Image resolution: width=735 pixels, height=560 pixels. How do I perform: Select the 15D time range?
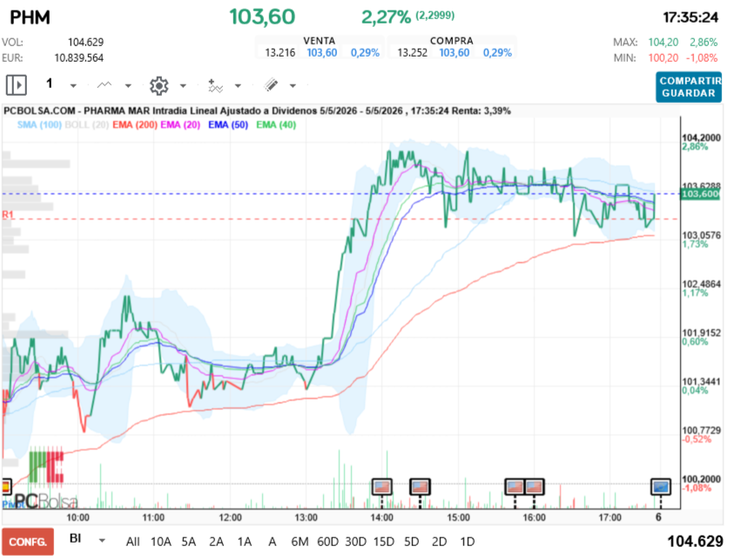[384, 542]
